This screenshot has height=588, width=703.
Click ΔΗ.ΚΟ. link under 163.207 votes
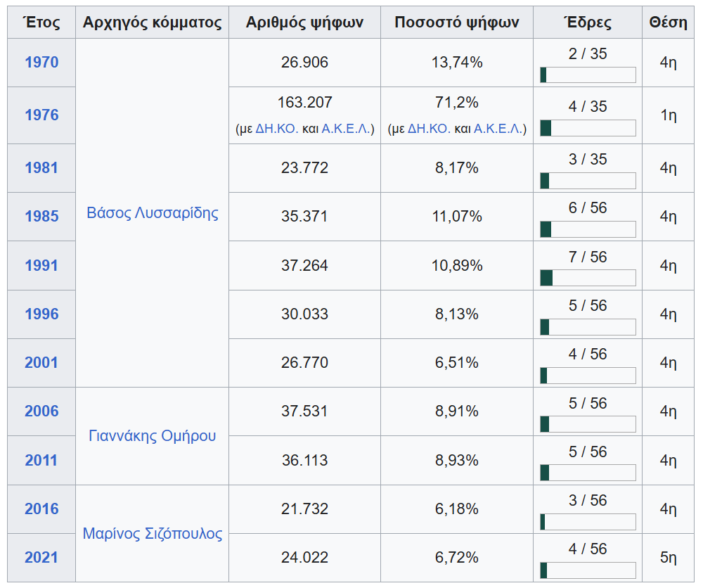pyautogui.click(x=277, y=129)
